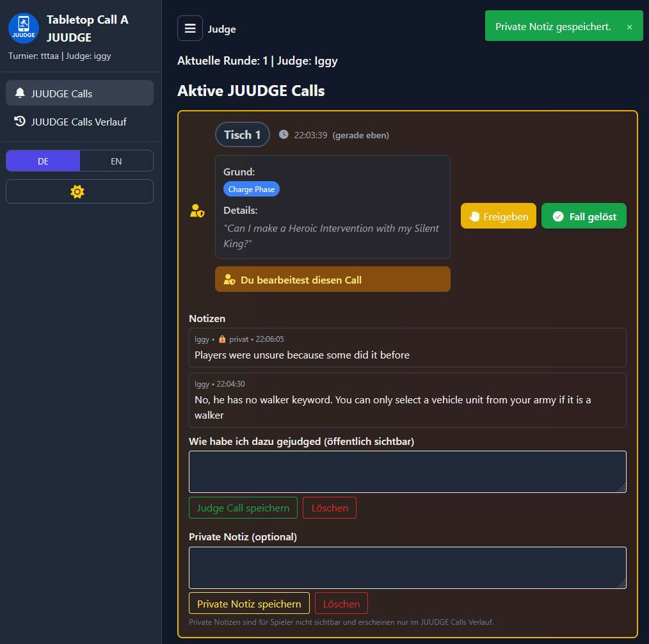The width and height of the screenshot is (649, 644).
Task: Focus the public judging text area
Action: [x=407, y=472]
